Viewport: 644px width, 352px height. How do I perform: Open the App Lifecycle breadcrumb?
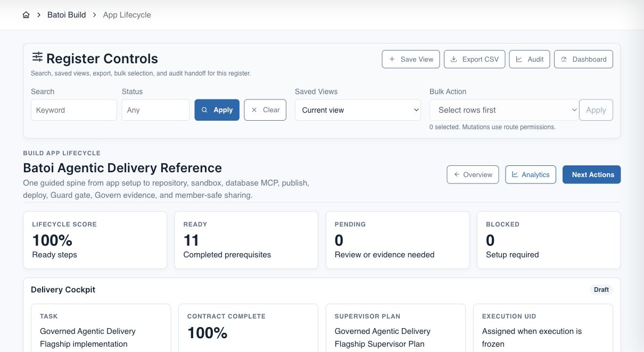coord(127,15)
